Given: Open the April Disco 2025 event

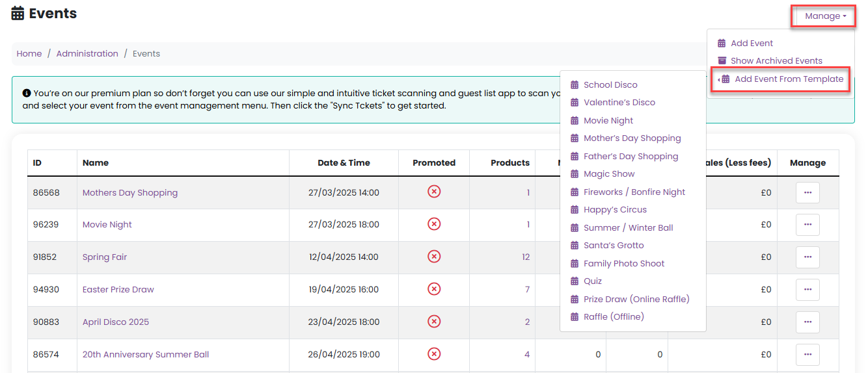Looking at the screenshot, I should 116,322.
